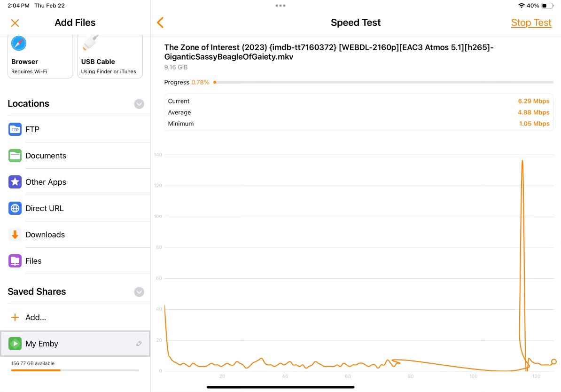Click the storage available usage bar
Screen dimensions: 561x392
click(x=75, y=370)
